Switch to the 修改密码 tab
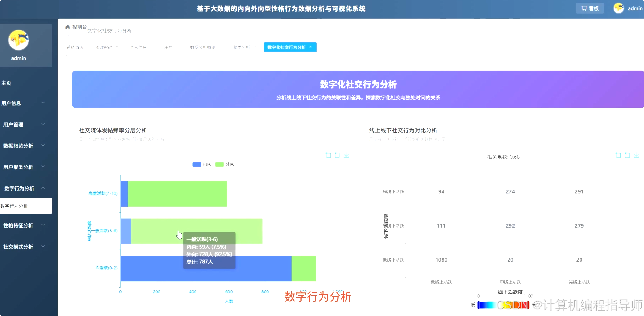The height and width of the screenshot is (316, 644). [x=104, y=47]
